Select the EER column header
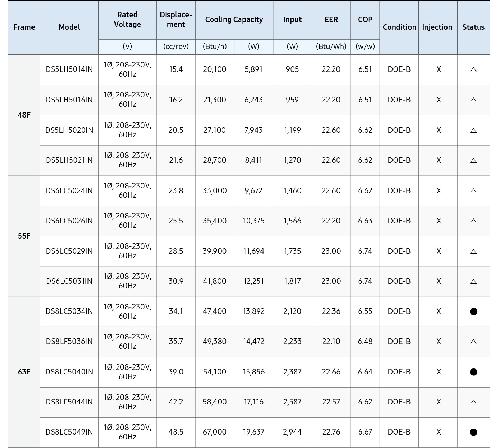Image resolution: width=498 pixels, height=448 pixels. point(331,20)
